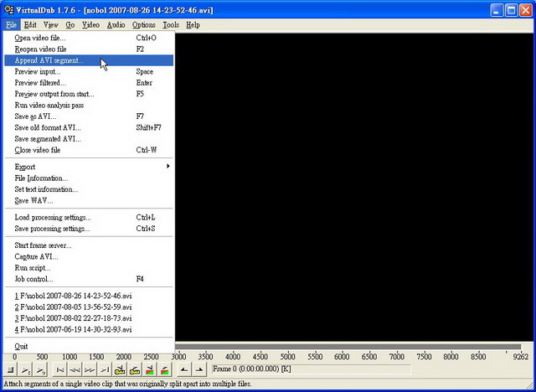Image resolution: width=536 pixels, height=392 pixels.
Task: Choose Preview output from start
Action: click(89, 94)
